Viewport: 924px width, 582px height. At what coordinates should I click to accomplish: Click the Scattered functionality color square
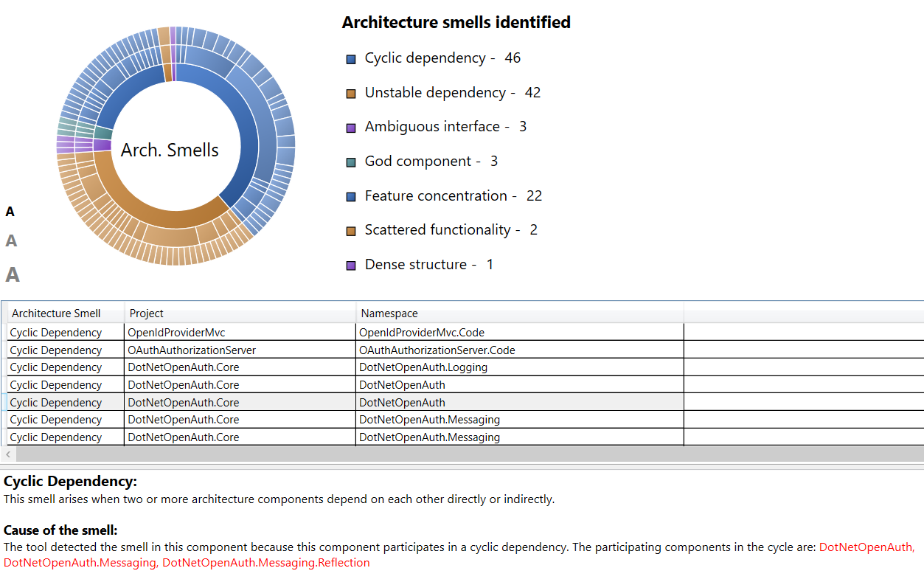pyautogui.click(x=350, y=230)
